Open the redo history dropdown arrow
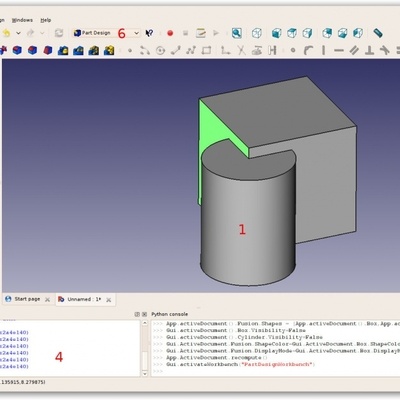 click(42, 33)
